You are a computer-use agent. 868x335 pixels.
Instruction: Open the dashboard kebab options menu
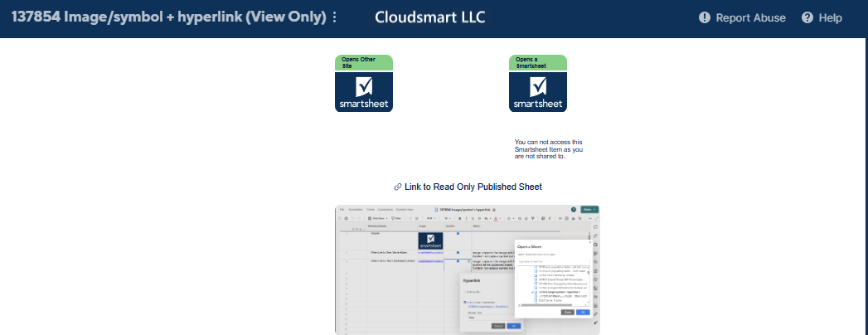(334, 17)
